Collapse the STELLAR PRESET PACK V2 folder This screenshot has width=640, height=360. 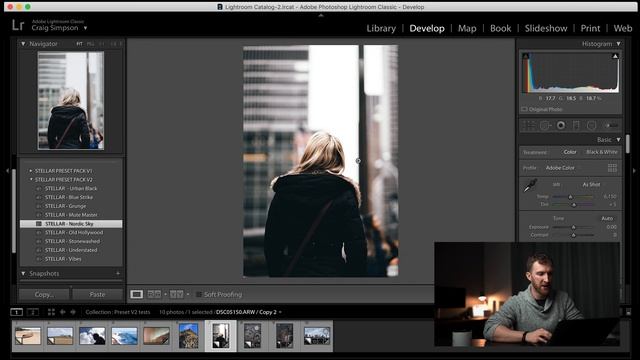coord(31,180)
